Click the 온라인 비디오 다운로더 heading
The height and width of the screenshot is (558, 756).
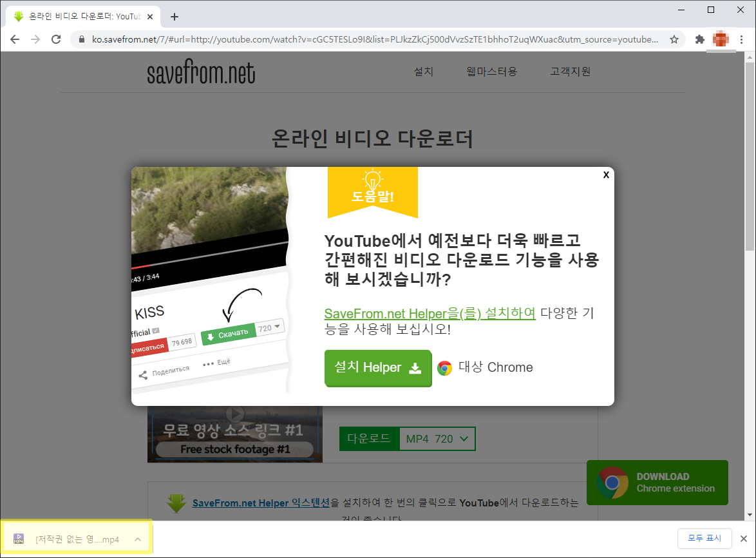click(372, 139)
